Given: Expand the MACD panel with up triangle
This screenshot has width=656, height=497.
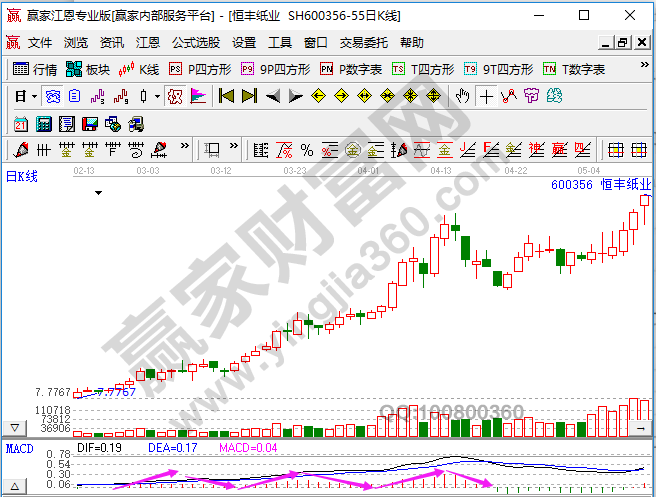Looking at the screenshot, I should pos(14,485).
